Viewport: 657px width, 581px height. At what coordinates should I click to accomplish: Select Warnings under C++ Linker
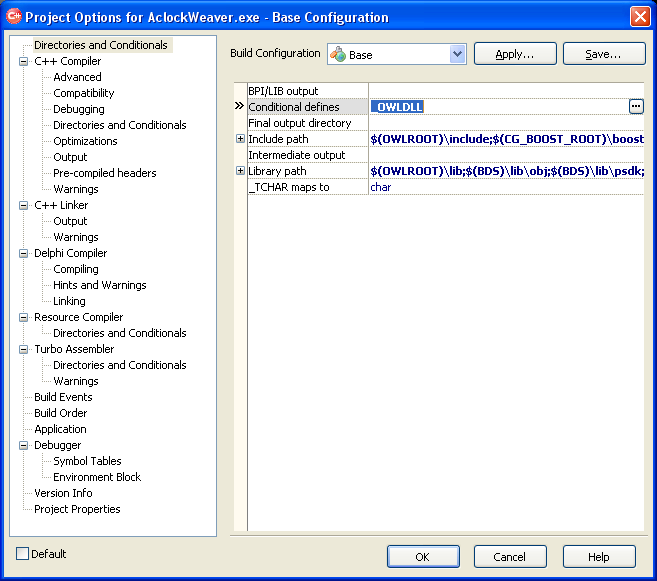click(76, 237)
